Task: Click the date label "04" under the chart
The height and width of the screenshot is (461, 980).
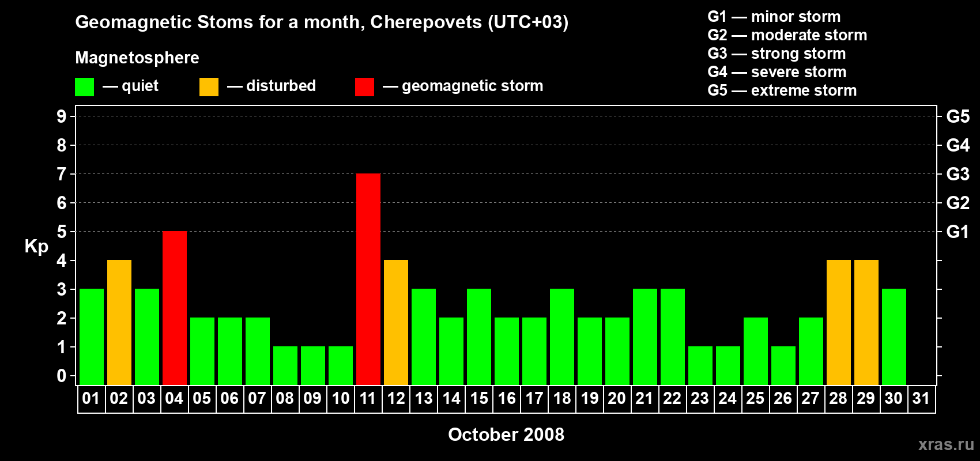Action: tap(174, 398)
